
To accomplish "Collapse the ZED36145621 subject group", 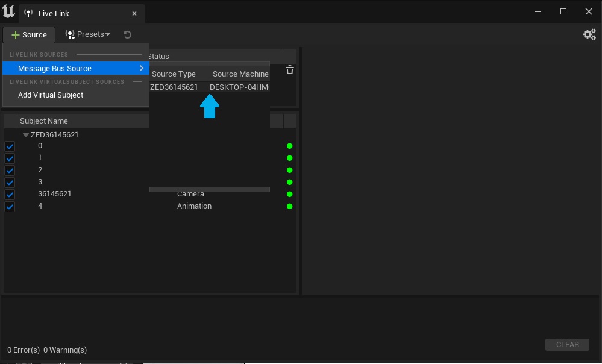I will click(26, 135).
